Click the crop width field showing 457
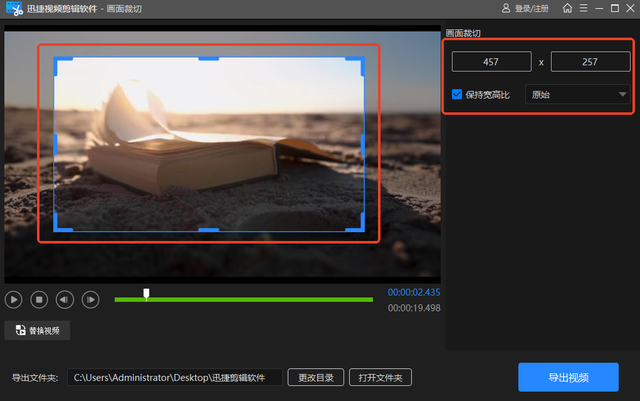The width and height of the screenshot is (640, 401). pos(491,62)
